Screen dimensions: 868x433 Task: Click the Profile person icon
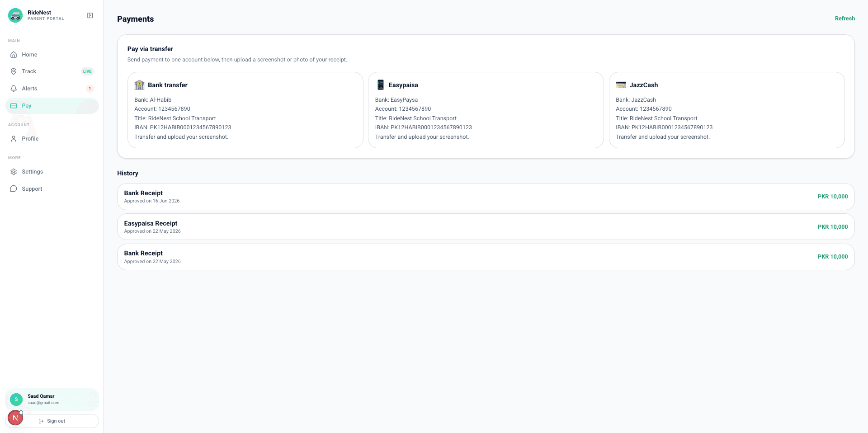point(14,139)
